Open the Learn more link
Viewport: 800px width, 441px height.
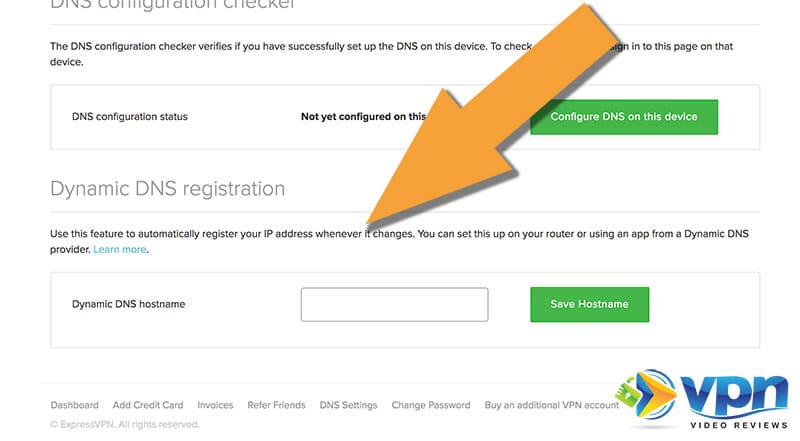click(120, 250)
